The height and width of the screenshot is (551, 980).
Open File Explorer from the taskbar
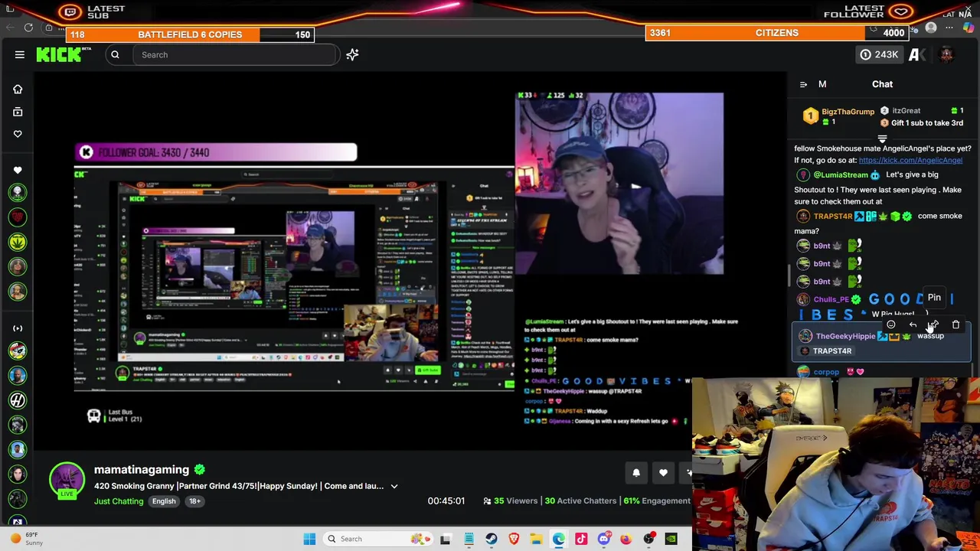[536, 539]
